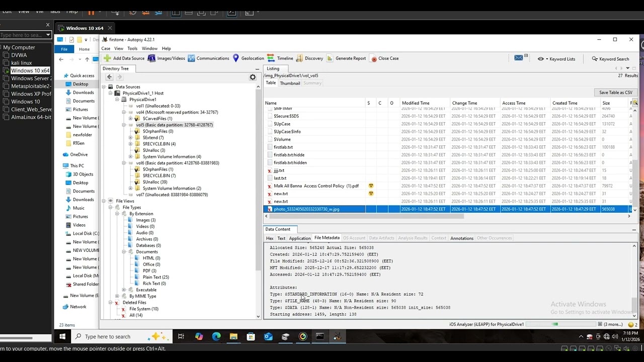The width and height of the screenshot is (644, 362).
Task: Select the last.txt file row
Action: pos(448,178)
